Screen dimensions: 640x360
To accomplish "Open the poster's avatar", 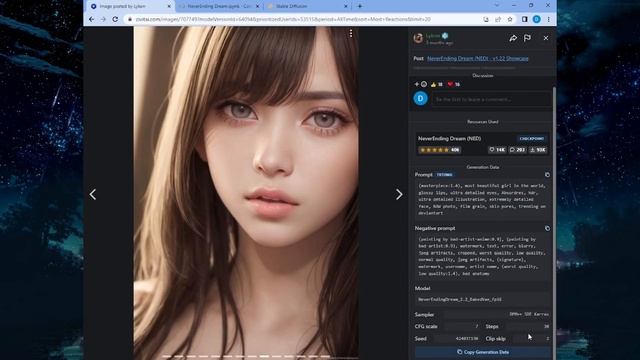I will click(x=418, y=38).
